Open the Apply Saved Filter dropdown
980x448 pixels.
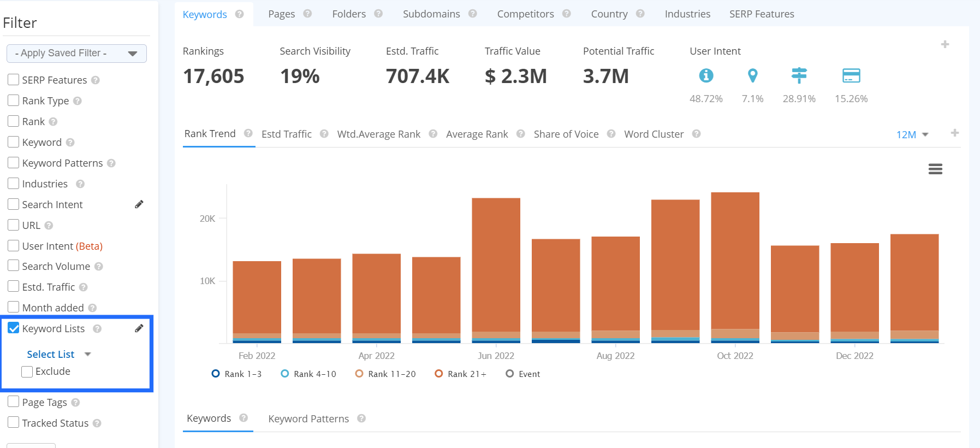click(x=76, y=54)
